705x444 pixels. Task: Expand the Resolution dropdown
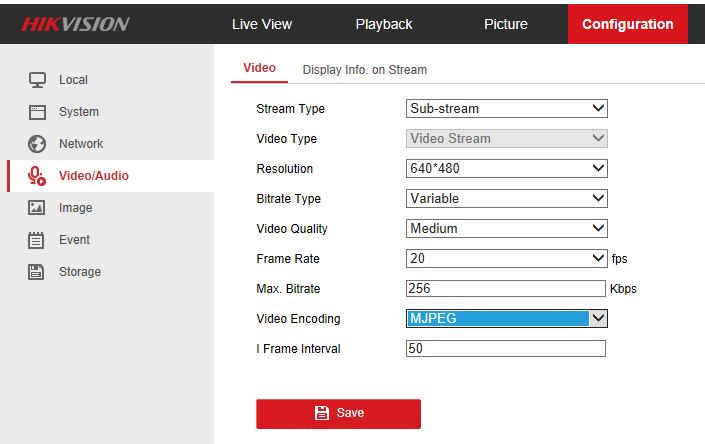point(506,169)
